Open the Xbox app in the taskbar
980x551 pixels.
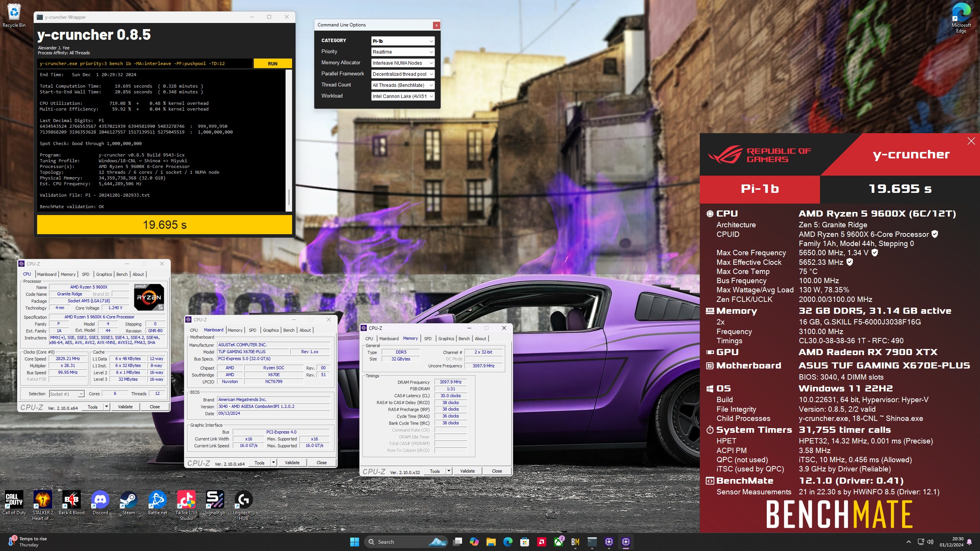(559, 542)
